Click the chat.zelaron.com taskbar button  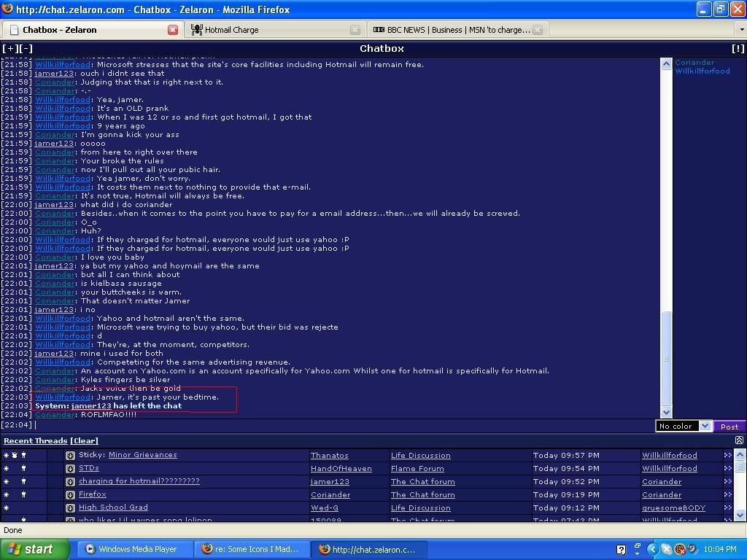pyautogui.click(x=369, y=550)
